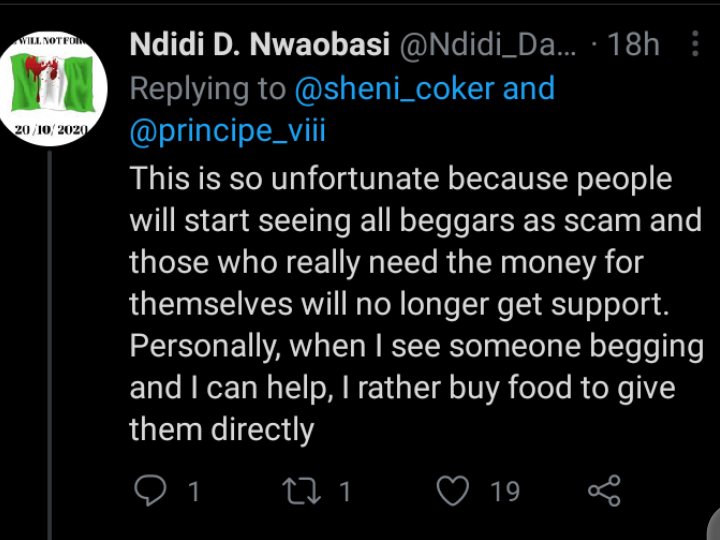The height and width of the screenshot is (540, 720).
Task: Open the three-dot more options menu
Action: pyautogui.click(x=695, y=44)
